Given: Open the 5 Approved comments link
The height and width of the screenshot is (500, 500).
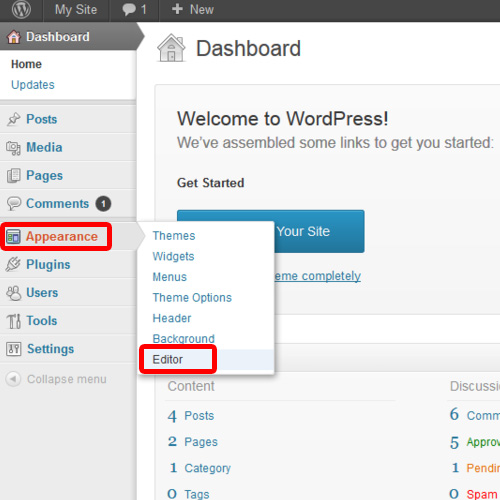Looking at the screenshot, I should 475,442.
